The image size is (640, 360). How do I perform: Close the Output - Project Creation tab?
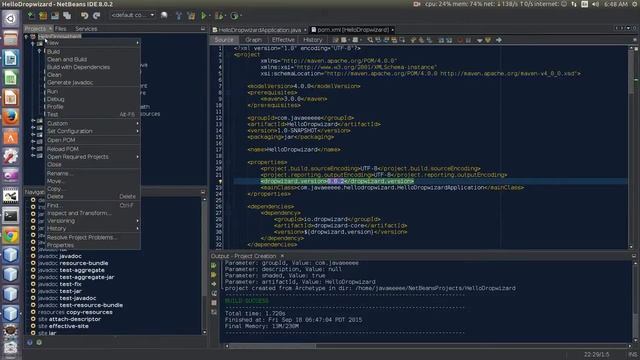(282, 256)
